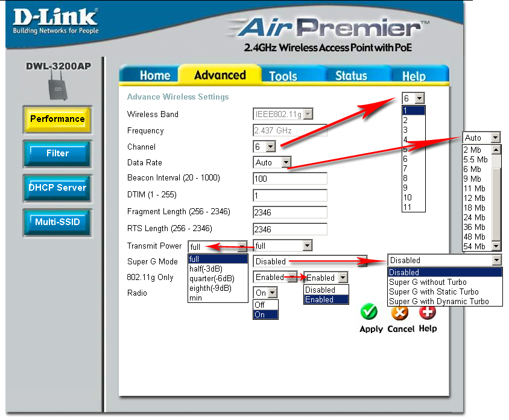The image size is (509, 420).
Task: Click the Frequency field
Action: coord(290,130)
